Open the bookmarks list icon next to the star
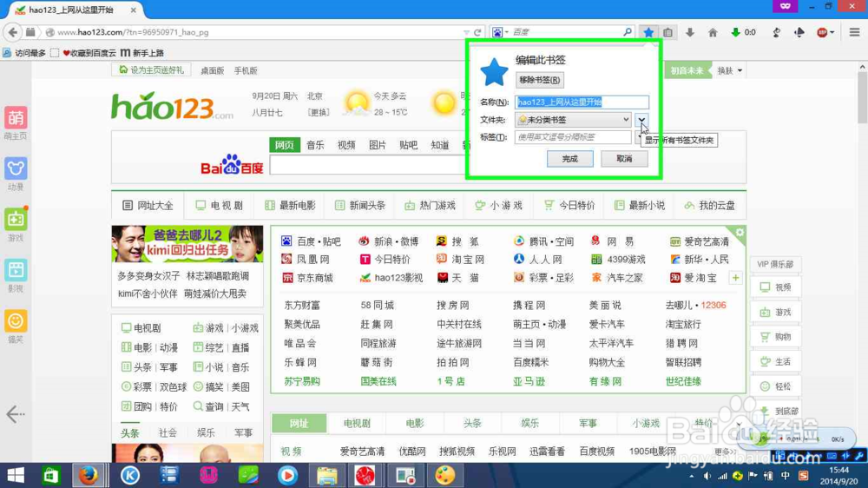 click(x=668, y=32)
